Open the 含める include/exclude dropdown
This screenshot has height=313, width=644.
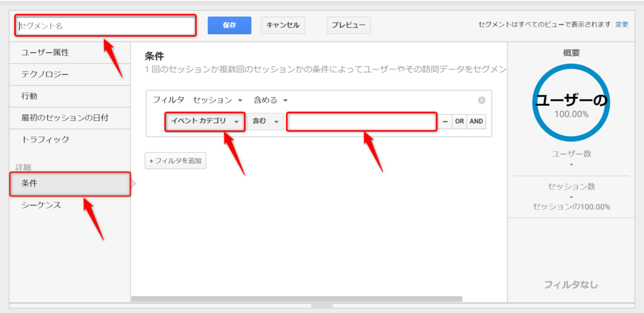(x=270, y=100)
